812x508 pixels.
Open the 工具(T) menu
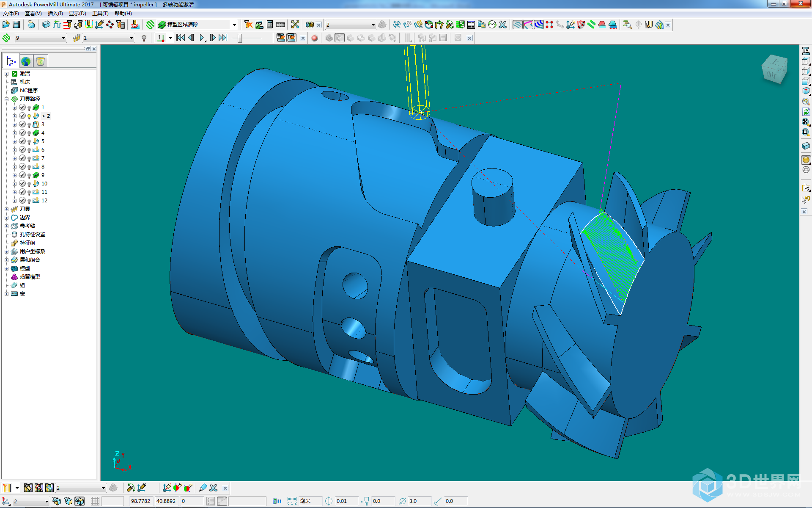pyautogui.click(x=101, y=14)
